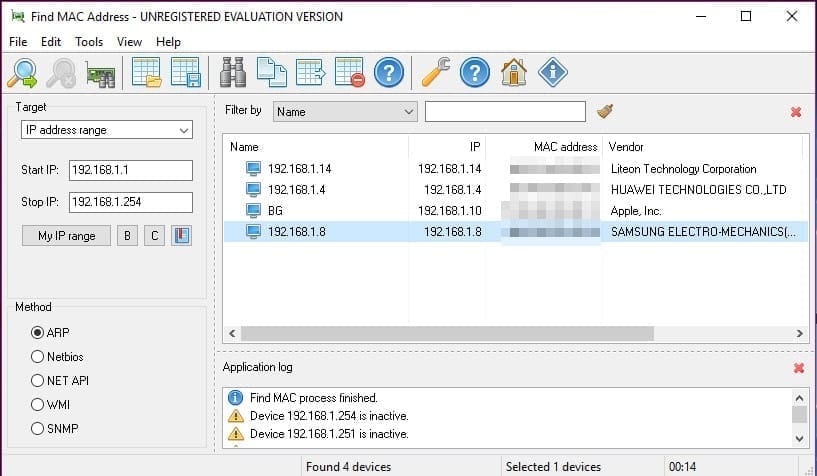Image resolution: width=817 pixels, height=476 pixels.
Task: Open the Filter by Name dropdown
Action: [345, 111]
